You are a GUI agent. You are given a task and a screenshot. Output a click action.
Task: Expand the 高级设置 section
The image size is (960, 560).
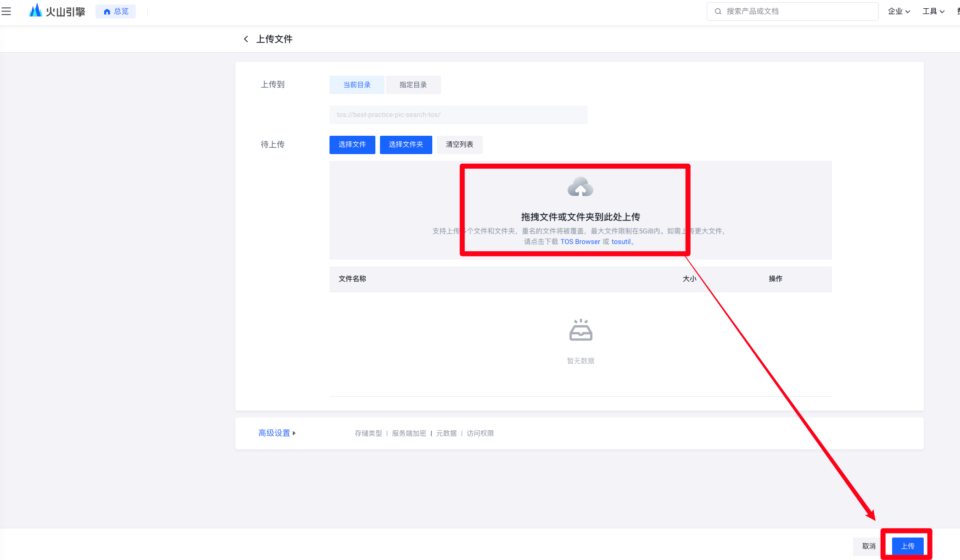[277, 433]
